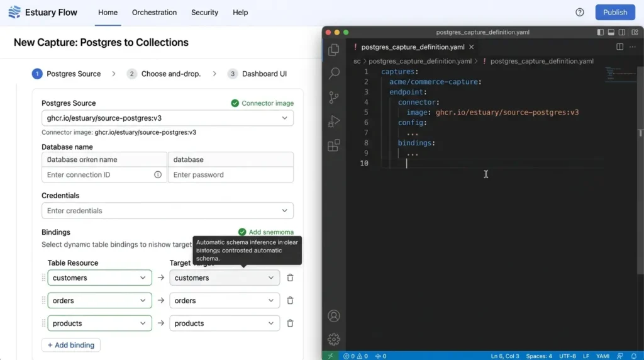The width and height of the screenshot is (644, 360).
Task: Click the ports status bar item
Action: [380, 356]
